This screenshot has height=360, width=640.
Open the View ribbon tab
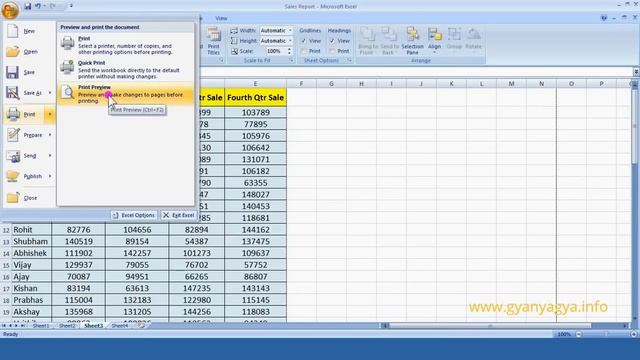pos(221,18)
